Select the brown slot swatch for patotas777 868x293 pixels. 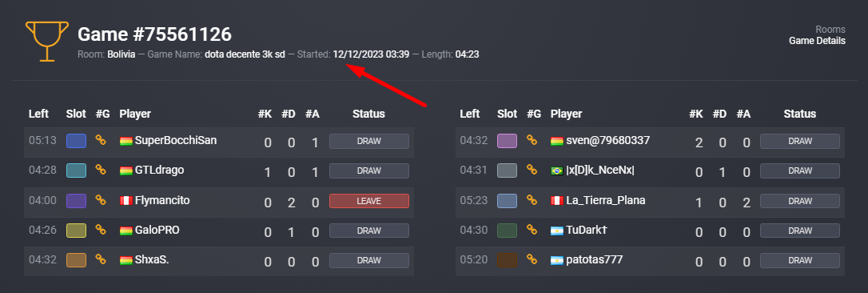[507, 260]
